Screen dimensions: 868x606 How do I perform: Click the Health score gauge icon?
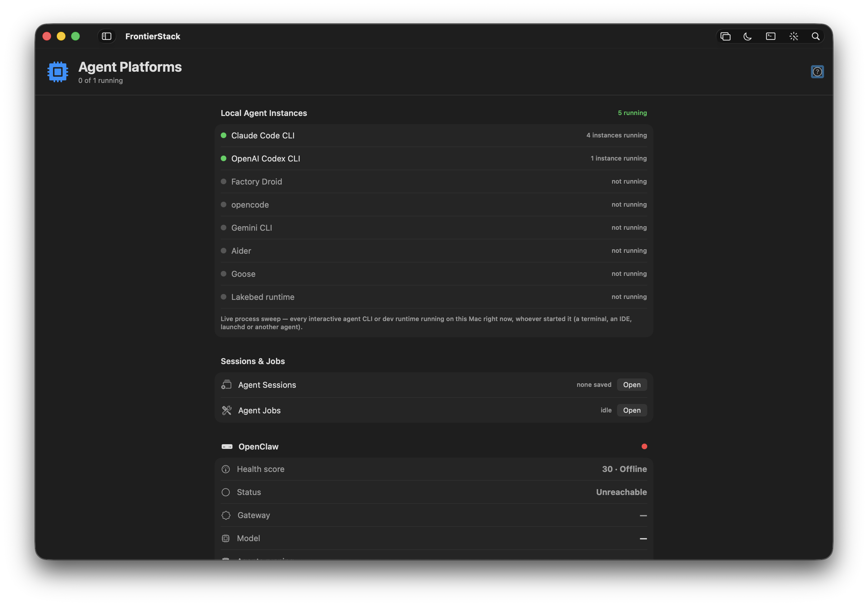(x=226, y=469)
